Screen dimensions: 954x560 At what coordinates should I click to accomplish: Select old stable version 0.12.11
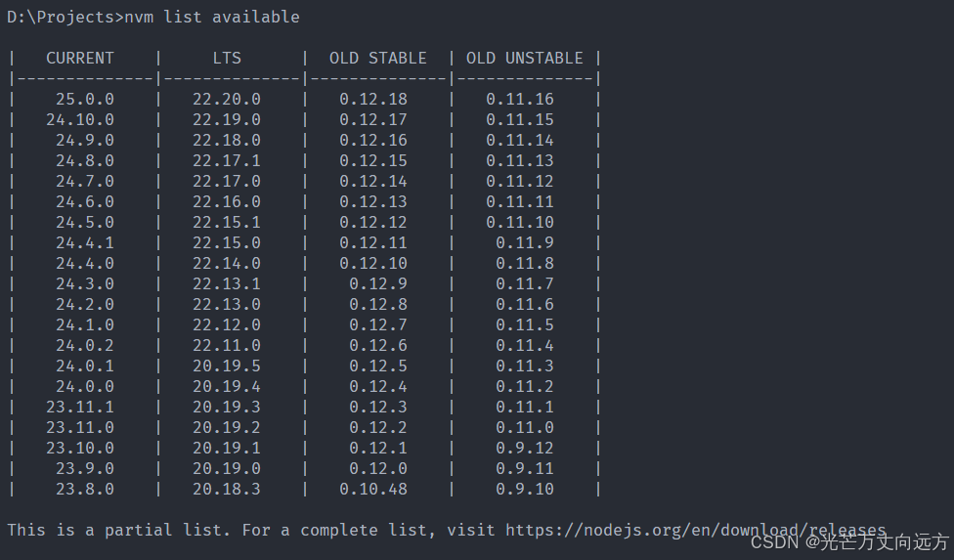tap(373, 243)
